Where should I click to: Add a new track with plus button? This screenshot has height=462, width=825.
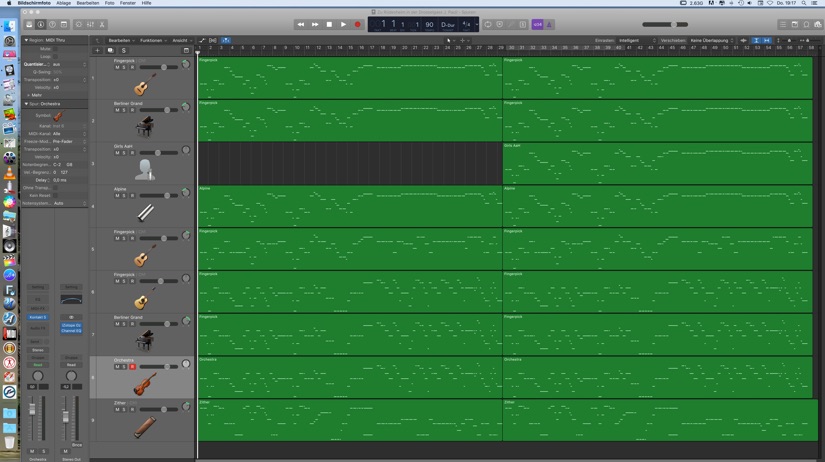coord(97,51)
